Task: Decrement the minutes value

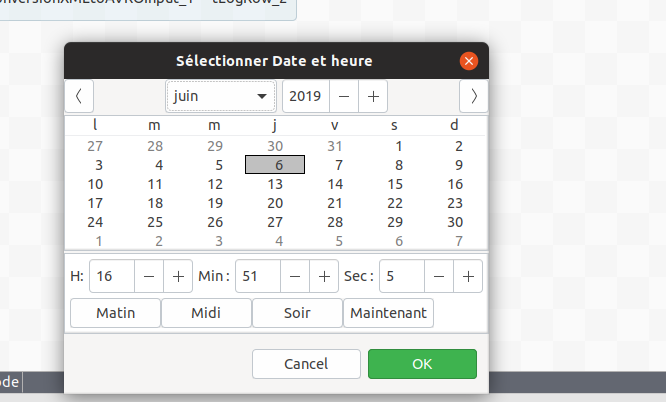Action: coord(294,275)
